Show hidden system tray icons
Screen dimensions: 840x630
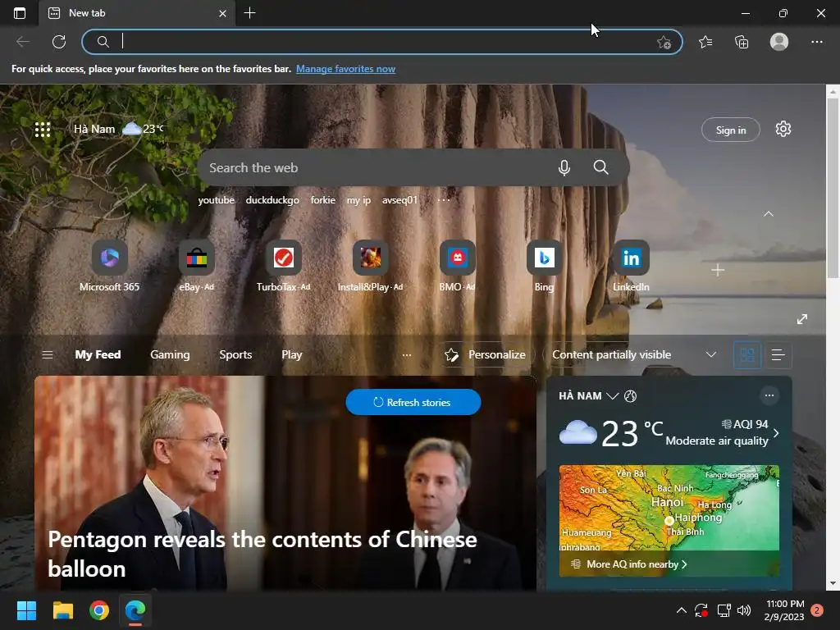point(682,610)
